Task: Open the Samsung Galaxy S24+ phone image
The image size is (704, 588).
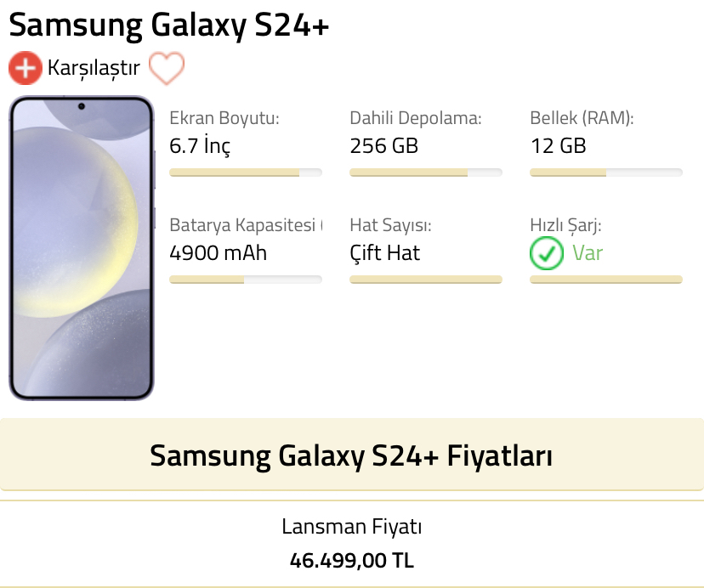Action: [81, 248]
